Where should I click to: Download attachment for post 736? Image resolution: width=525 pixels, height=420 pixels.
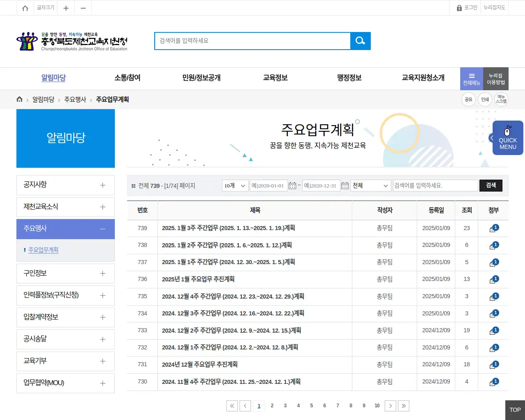point(494,280)
